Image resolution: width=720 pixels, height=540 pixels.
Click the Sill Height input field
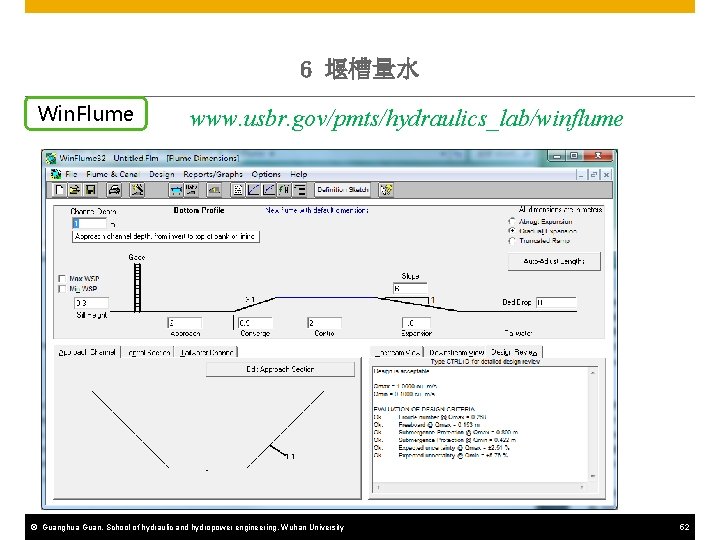click(91, 303)
